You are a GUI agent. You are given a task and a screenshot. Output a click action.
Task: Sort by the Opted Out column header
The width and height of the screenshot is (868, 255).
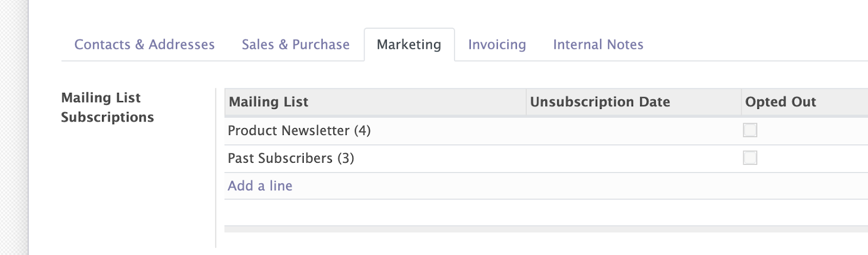780,102
